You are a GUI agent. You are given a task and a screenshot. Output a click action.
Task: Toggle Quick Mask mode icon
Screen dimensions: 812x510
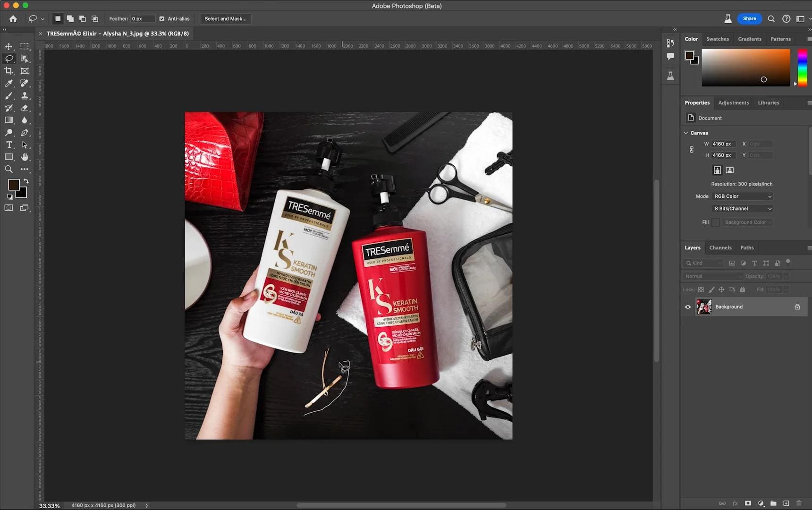[8, 208]
